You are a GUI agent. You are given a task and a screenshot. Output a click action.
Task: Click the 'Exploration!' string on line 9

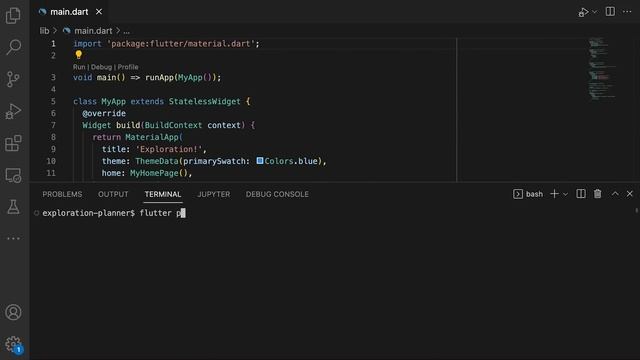[169, 149]
